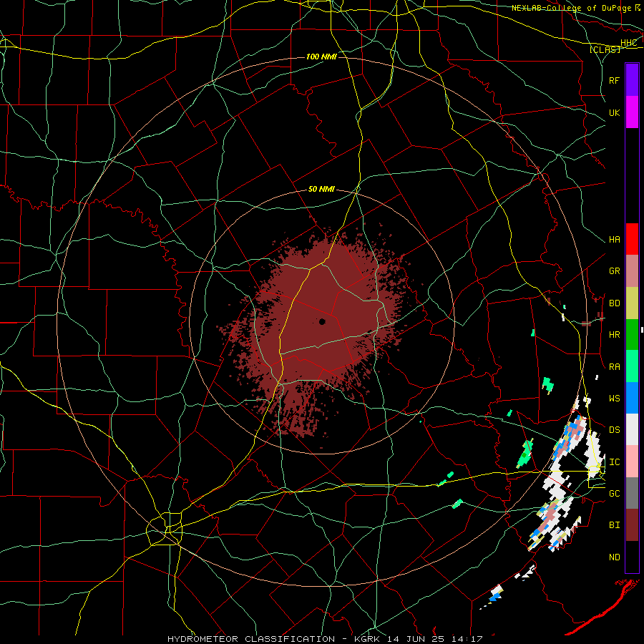Viewport: 644px width, 644px height.
Task: Click the GR legend label
Action: [614, 271]
